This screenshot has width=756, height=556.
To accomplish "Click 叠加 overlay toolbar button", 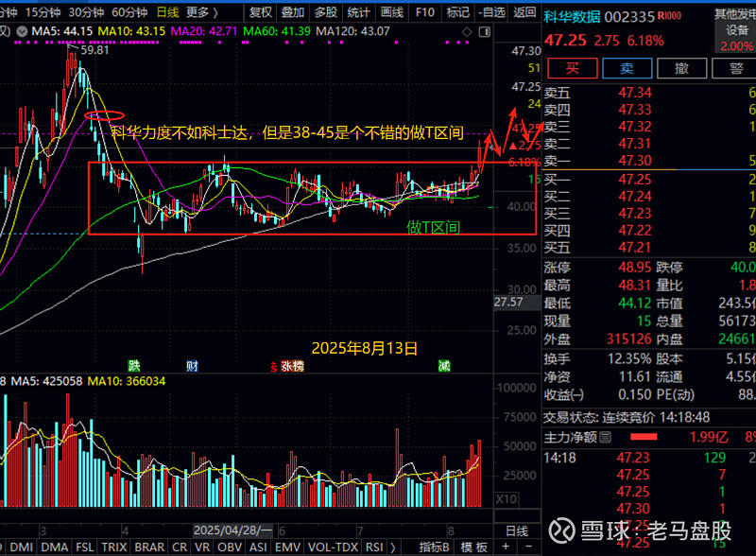I will [293, 12].
